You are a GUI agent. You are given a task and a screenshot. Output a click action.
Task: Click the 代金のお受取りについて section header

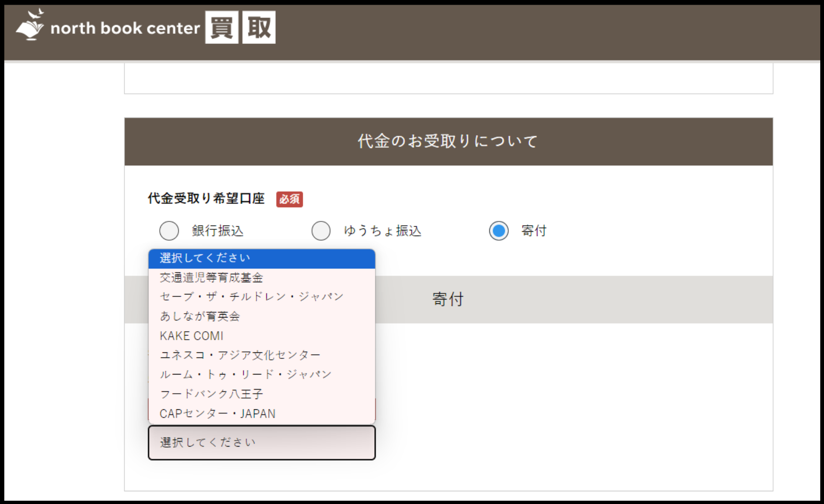(448, 141)
